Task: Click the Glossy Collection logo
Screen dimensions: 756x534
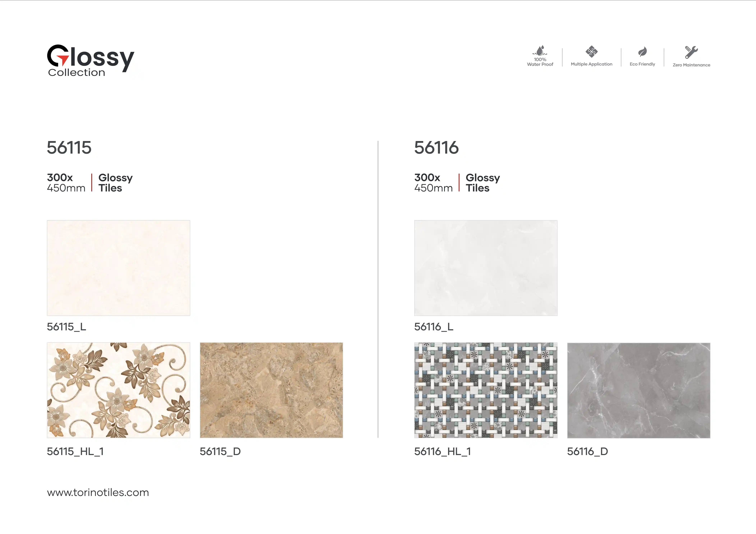Action: pos(91,60)
